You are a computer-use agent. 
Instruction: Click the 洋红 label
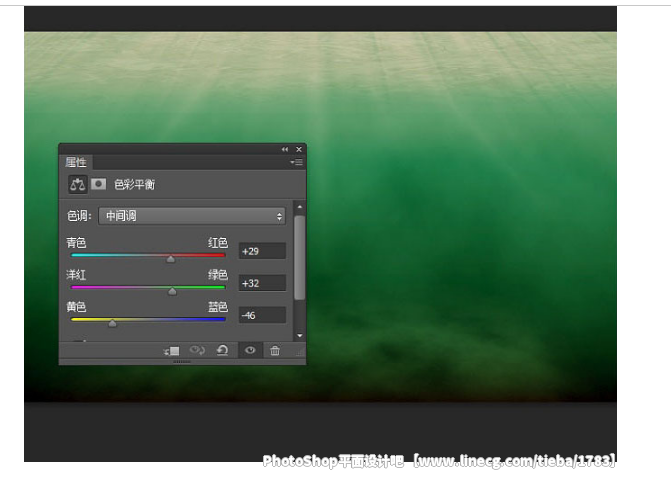(76, 275)
